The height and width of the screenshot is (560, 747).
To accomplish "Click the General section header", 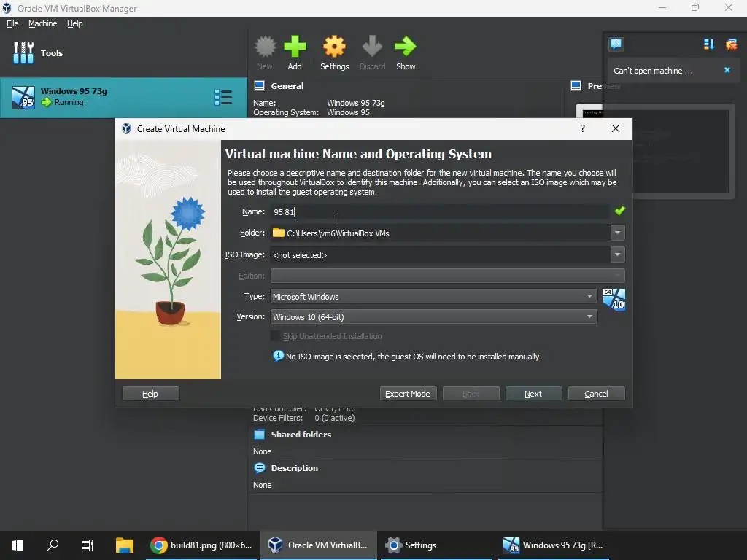I will point(287,86).
